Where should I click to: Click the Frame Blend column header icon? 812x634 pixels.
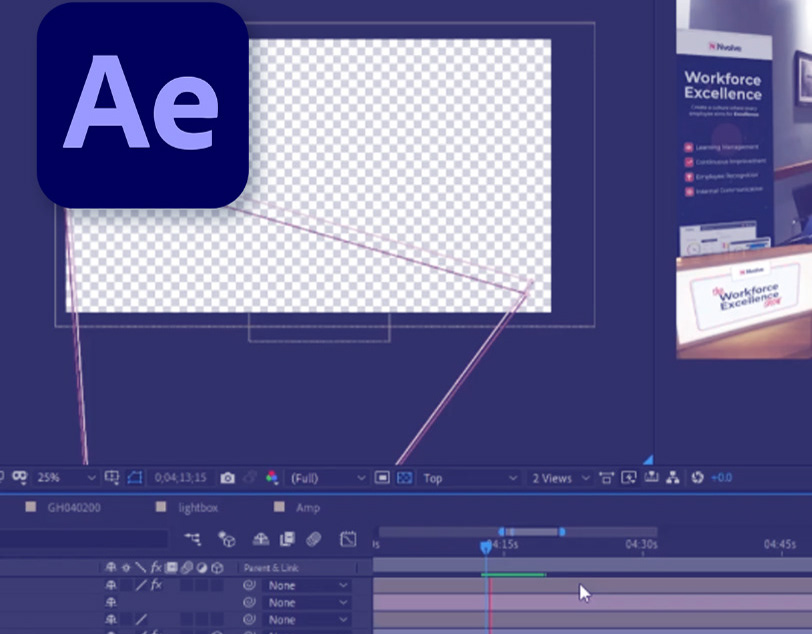(171, 568)
